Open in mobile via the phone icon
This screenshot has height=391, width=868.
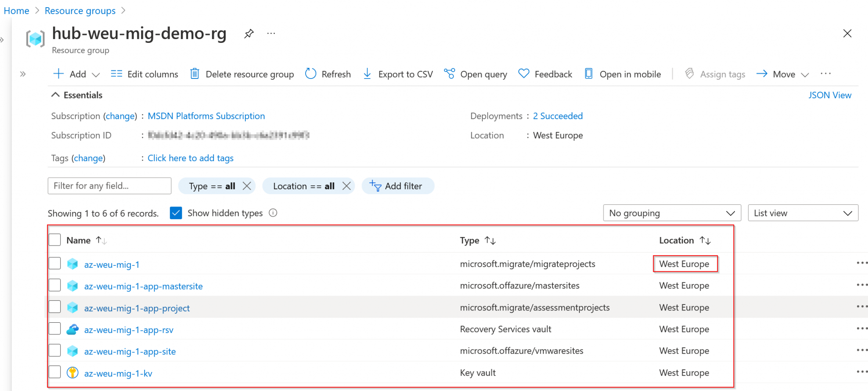click(x=588, y=74)
